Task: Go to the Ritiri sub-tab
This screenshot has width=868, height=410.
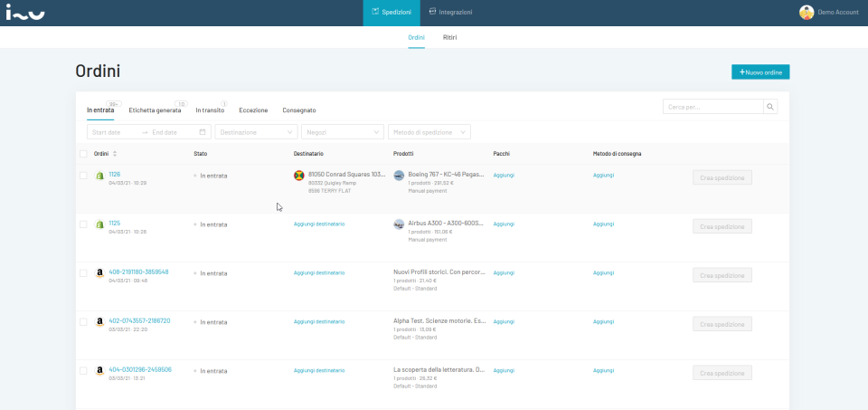Action: [x=450, y=38]
